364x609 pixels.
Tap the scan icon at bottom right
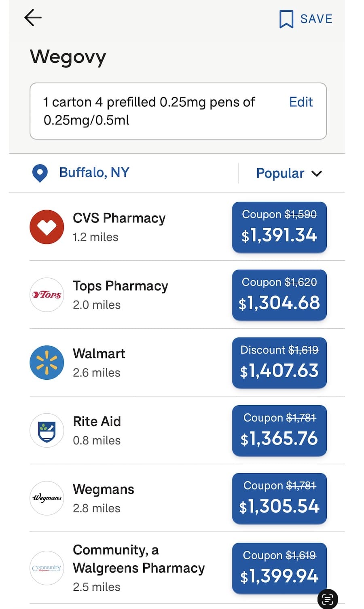[328, 599]
